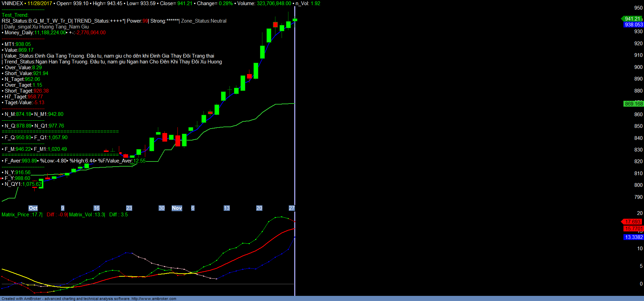Click the VNINDEX symbol title
The image size is (644, 301).
[x=12, y=3]
